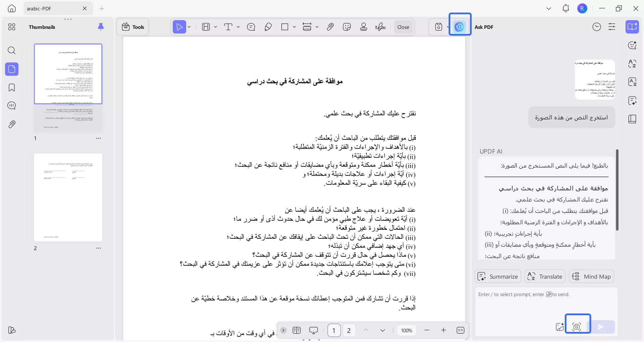644x342 pixels.
Task: Select the highlighter pen tool
Action: coord(268,27)
